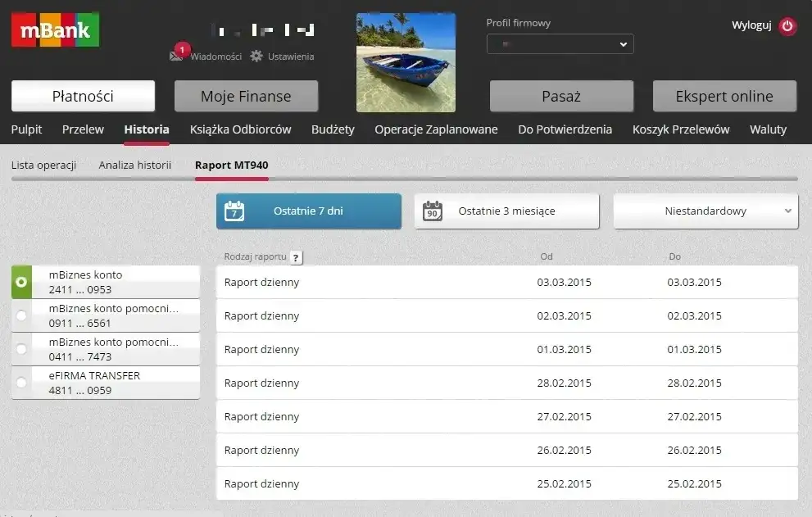Open messages envelope icon with notification badge
812x517 pixels.
point(176,56)
